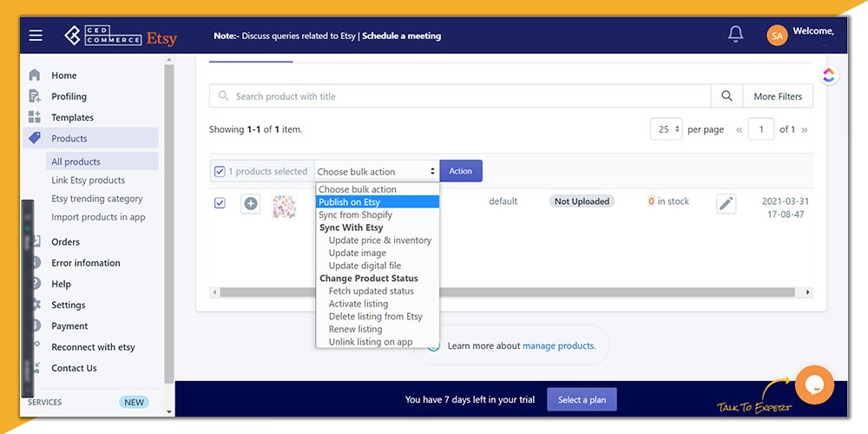Select Update image option
The width and height of the screenshot is (868, 434).
coord(378,253)
